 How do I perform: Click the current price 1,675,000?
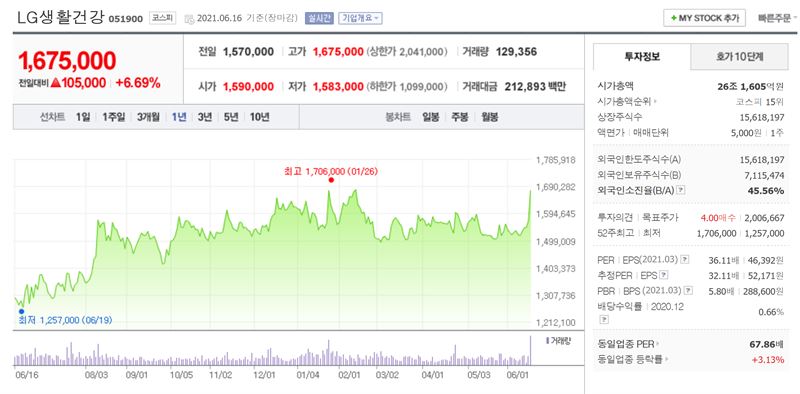click(x=67, y=61)
